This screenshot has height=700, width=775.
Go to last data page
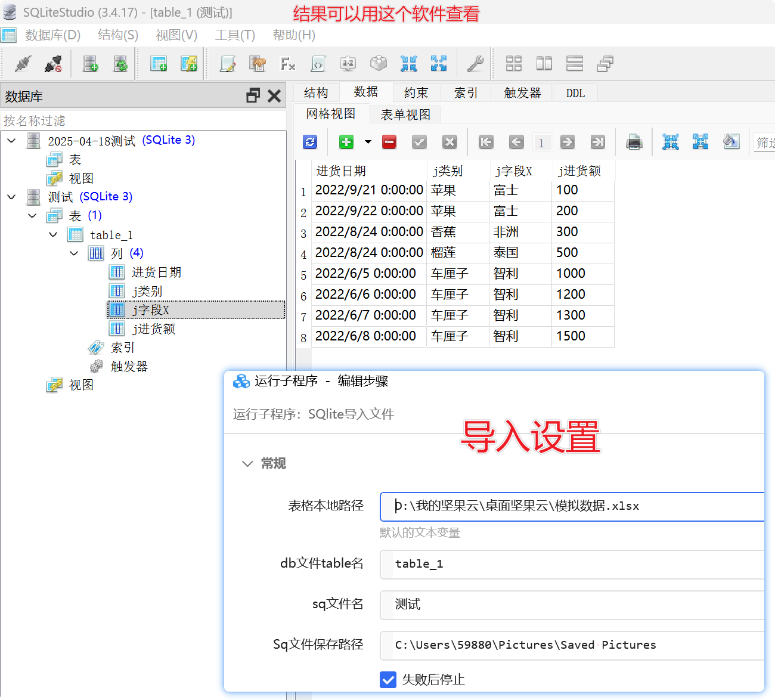(x=597, y=142)
